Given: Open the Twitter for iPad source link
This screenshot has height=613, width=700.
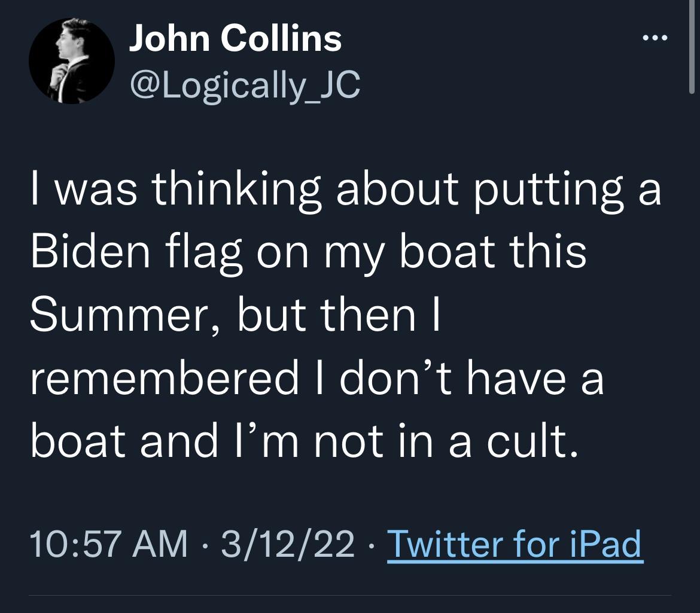Looking at the screenshot, I should (515, 544).
